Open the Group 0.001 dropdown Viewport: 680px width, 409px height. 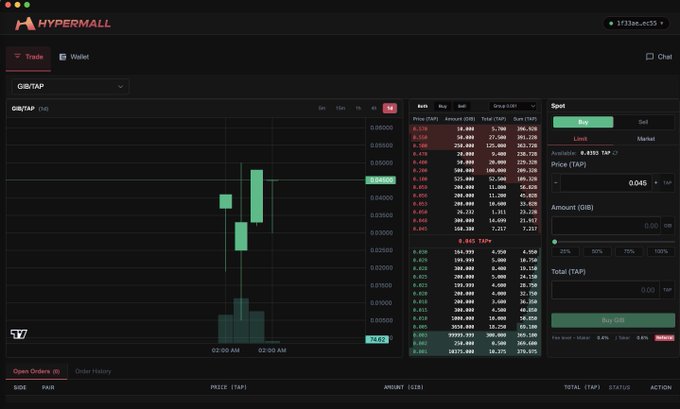513,106
